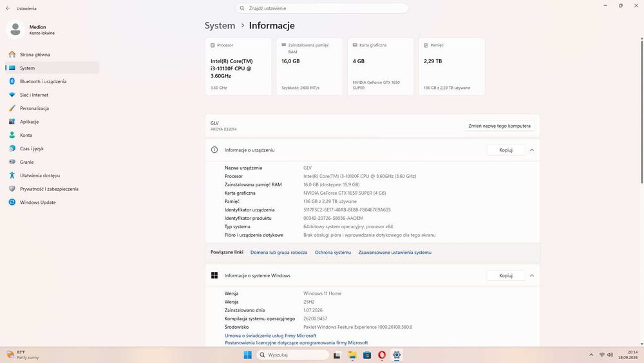Open the Medion account profile
The image size is (644, 363).
31,30
